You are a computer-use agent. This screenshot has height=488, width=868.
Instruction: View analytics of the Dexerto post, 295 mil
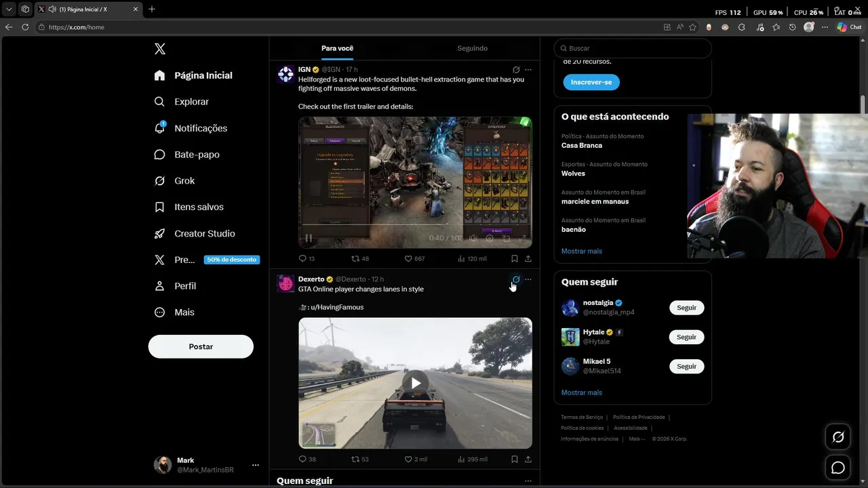473,459
